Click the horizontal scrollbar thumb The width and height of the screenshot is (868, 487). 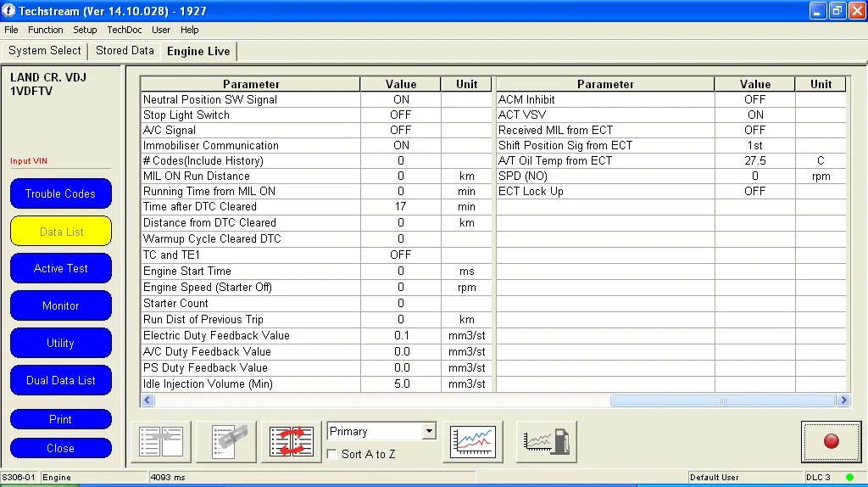(722, 400)
